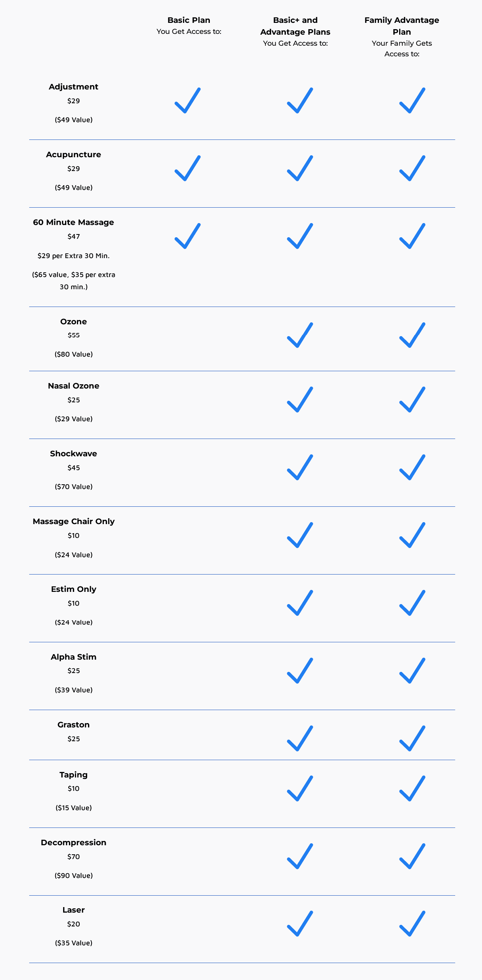Click Basic+ and Advantage checkmark for Estim Only

(x=300, y=603)
